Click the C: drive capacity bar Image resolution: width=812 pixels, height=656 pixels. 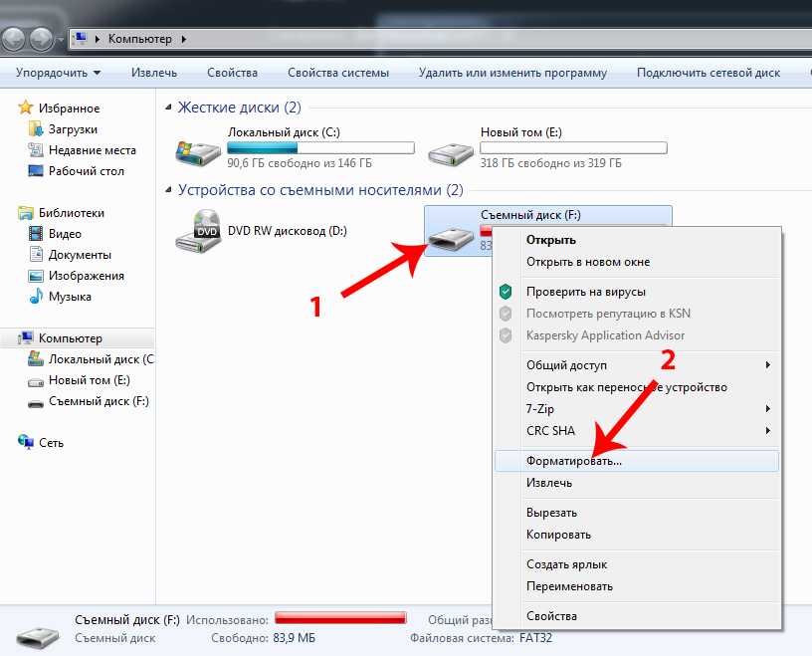(321, 147)
